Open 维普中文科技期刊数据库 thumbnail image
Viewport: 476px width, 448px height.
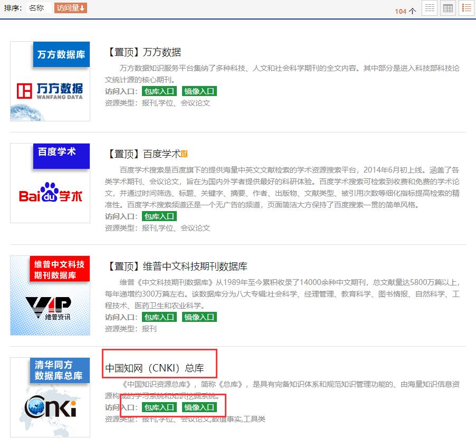(50, 296)
